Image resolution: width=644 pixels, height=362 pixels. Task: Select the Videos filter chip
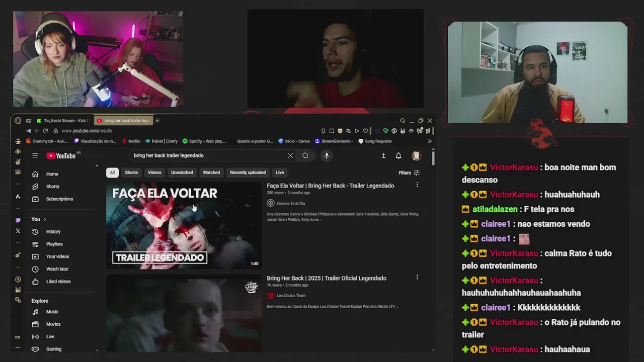(x=154, y=172)
